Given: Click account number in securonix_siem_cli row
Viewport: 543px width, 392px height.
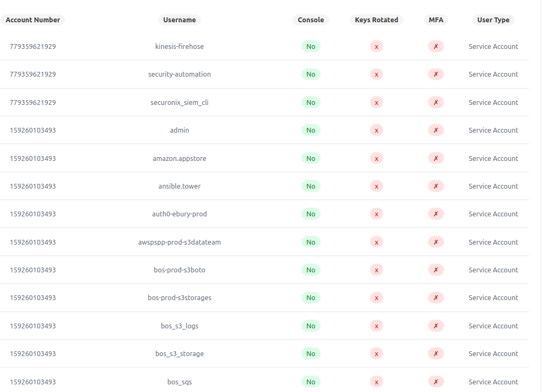Looking at the screenshot, I should pos(33,102).
